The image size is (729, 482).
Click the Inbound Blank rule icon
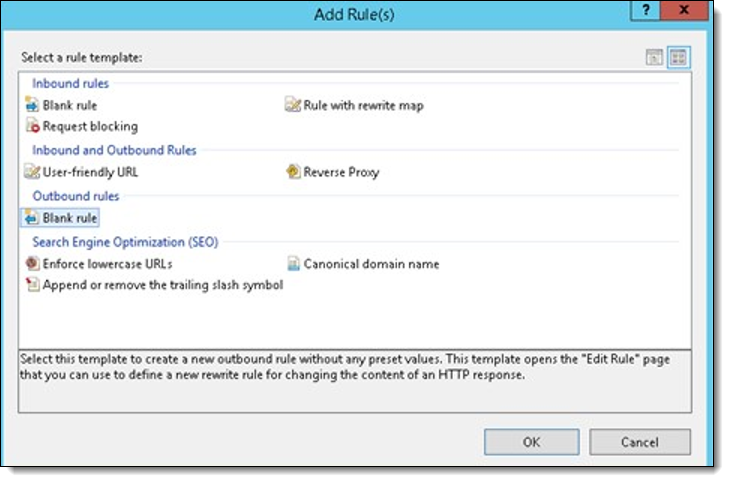pos(32,105)
